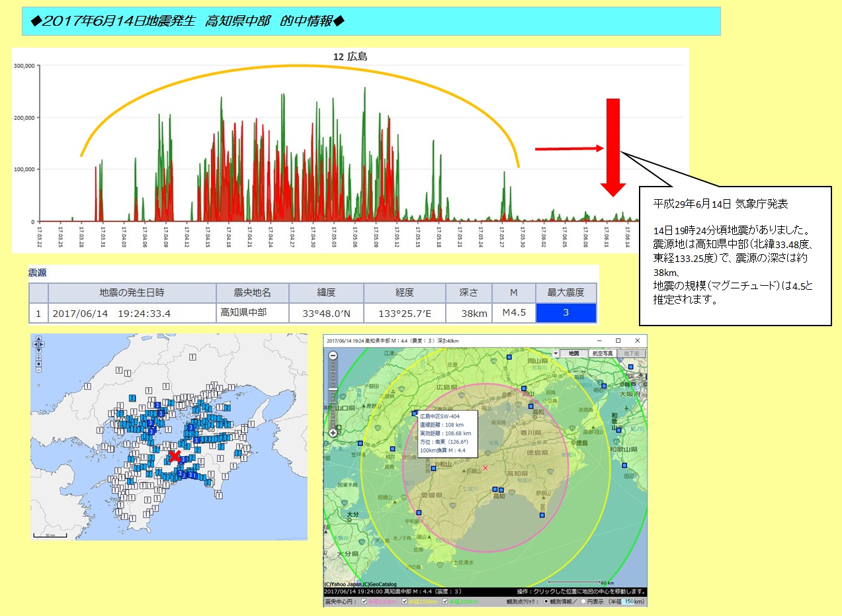
Task: Switch map to 航空写真 view
Action: pyautogui.click(x=603, y=353)
